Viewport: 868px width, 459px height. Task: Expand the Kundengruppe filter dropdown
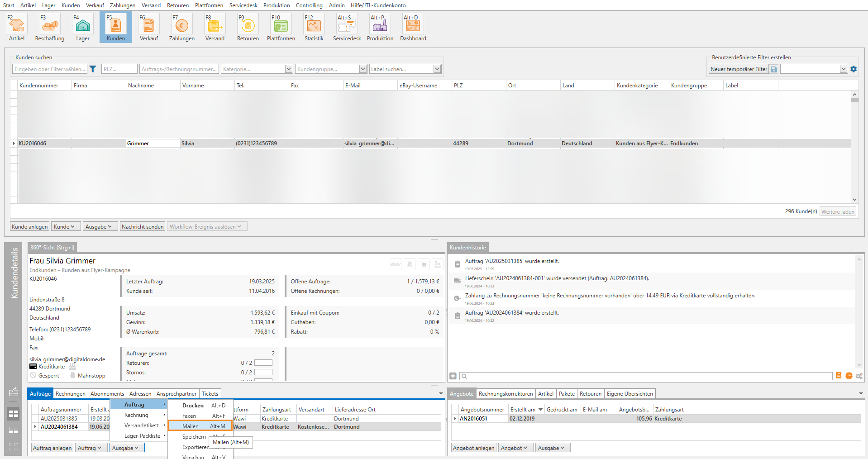coord(363,69)
